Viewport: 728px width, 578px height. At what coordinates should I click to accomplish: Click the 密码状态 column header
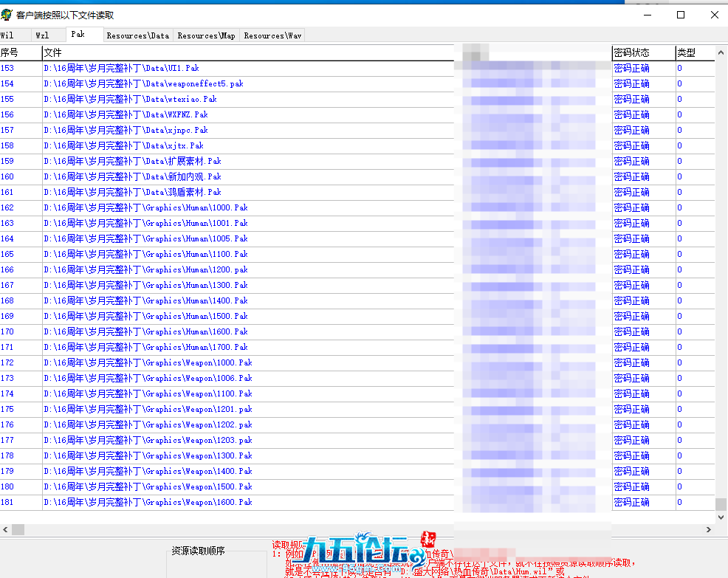click(x=644, y=52)
